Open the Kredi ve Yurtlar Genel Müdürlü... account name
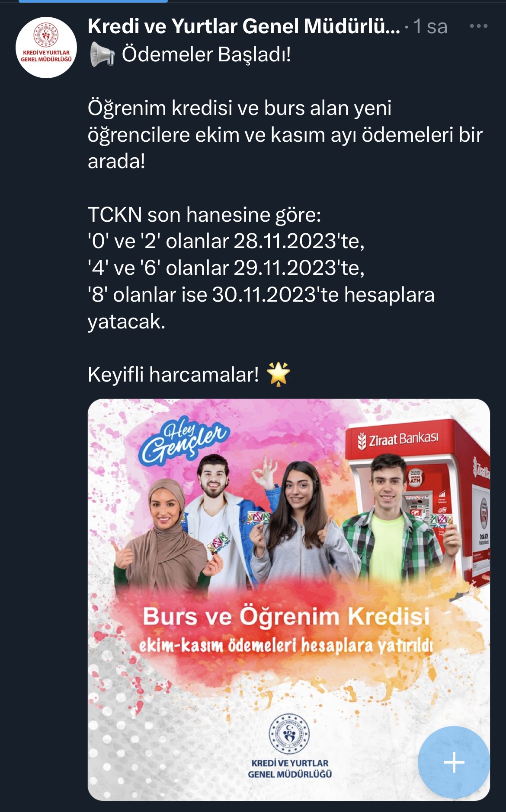This screenshot has height=812, width=506. tap(244, 26)
